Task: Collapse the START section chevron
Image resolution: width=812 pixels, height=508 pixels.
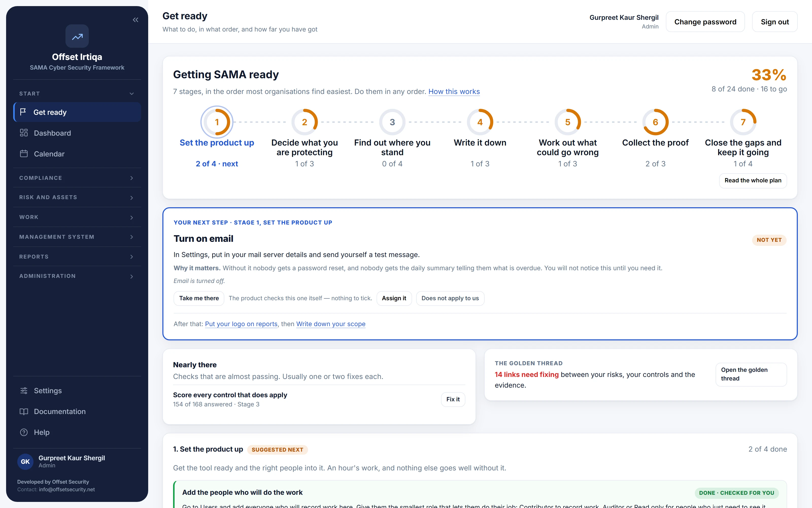Action: [131, 94]
